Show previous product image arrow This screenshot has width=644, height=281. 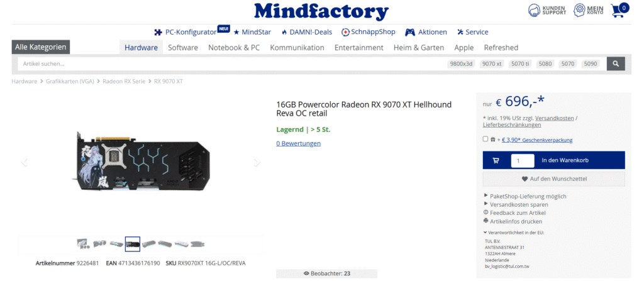coord(24,162)
